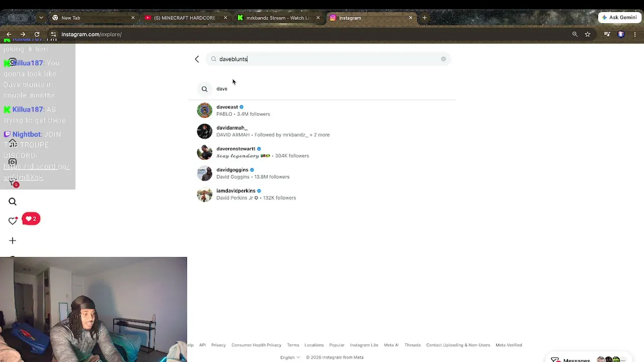Viewport: 644px width, 362px height.
Task: Open the Privacy footer link
Action: [x=218, y=345]
